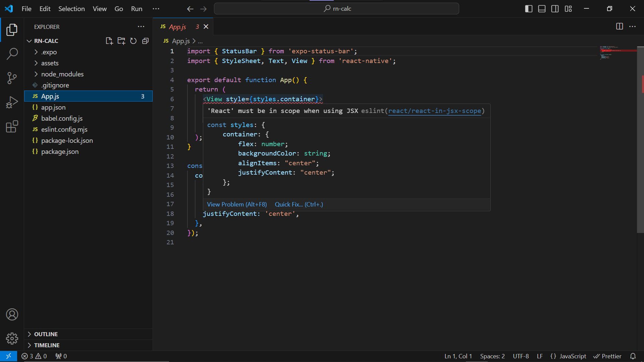Image resolution: width=644 pixels, height=362 pixels.
Task: Open the .gitignore file
Action: (x=88, y=85)
